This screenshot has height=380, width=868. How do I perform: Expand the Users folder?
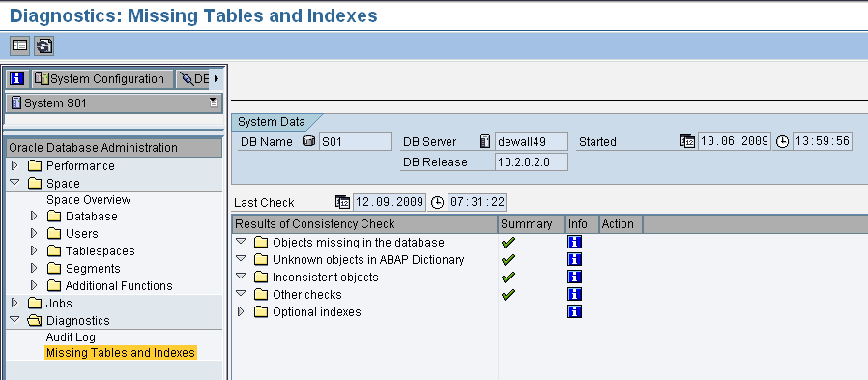tap(35, 233)
